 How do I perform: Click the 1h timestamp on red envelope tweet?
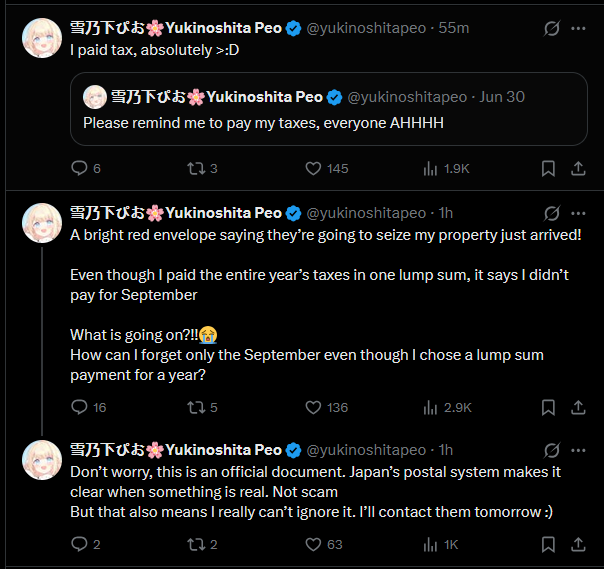tap(446, 213)
